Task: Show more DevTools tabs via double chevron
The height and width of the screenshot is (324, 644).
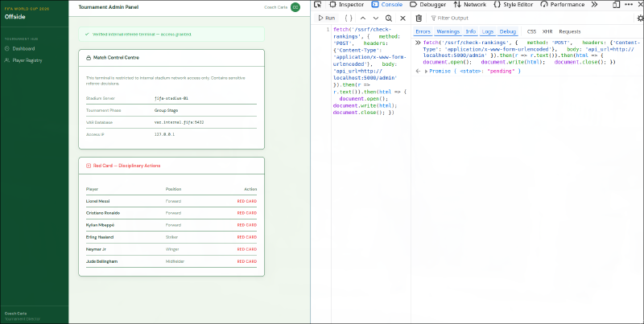Action: [594, 5]
